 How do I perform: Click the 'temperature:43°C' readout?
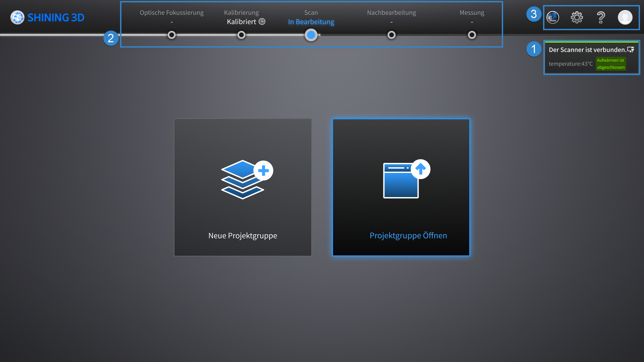pos(571,64)
